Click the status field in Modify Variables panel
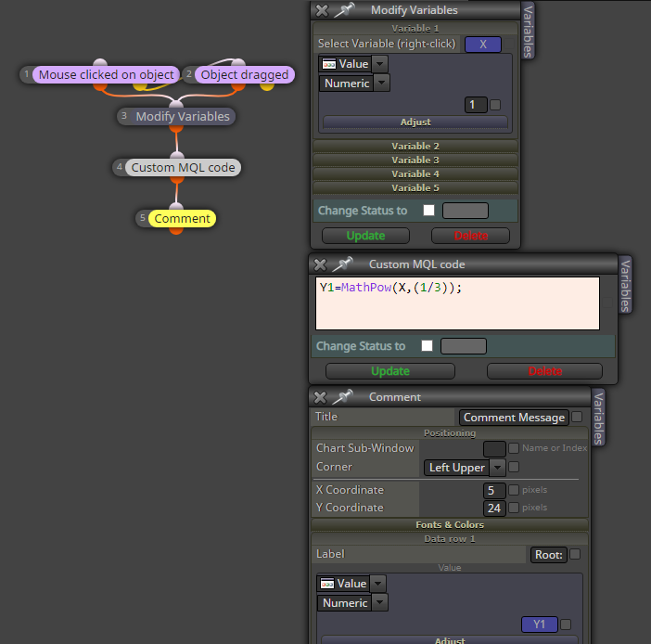Screen dimensions: 651x644 tap(466, 211)
